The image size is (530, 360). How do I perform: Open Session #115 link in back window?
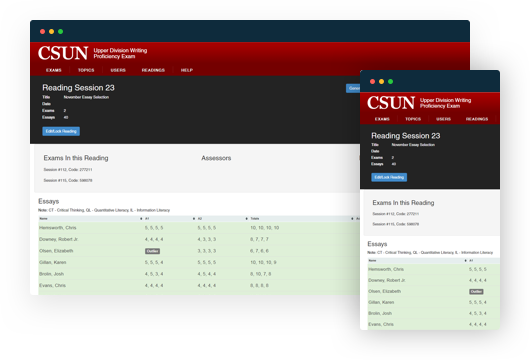pyautogui.click(x=68, y=181)
